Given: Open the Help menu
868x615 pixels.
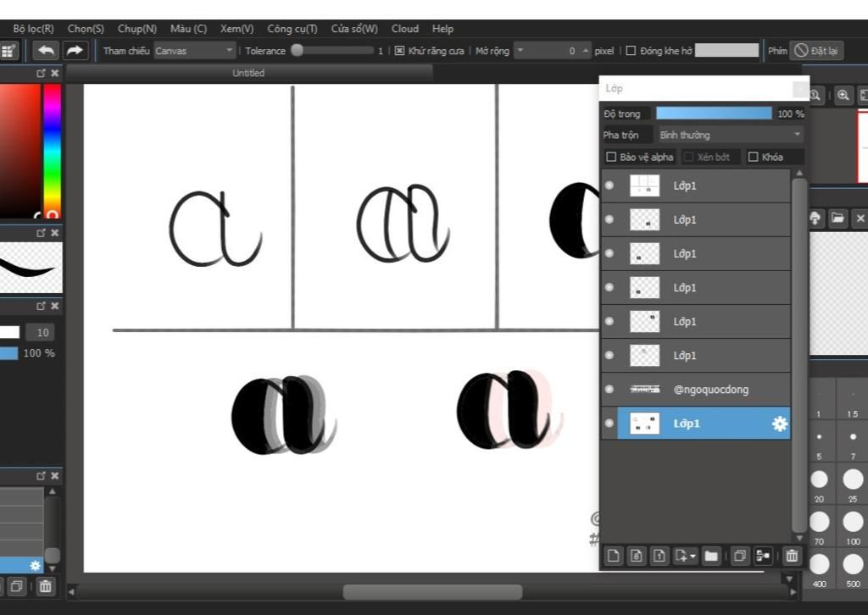Looking at the screenshot, I should pos(442,29).
